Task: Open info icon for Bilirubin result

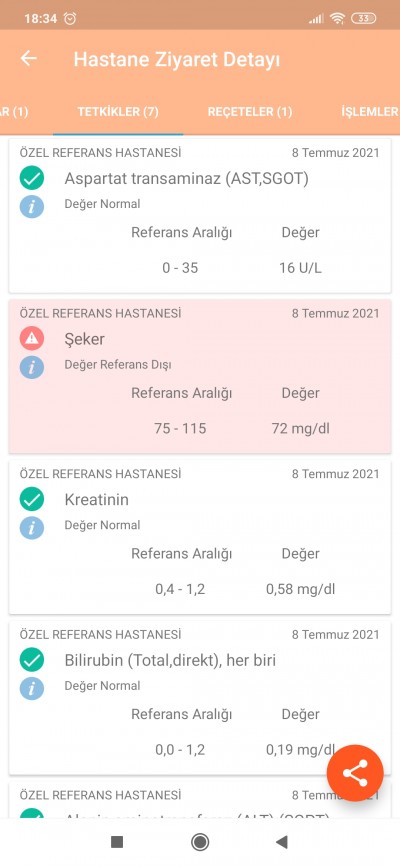Action: [x=32, y=688]
